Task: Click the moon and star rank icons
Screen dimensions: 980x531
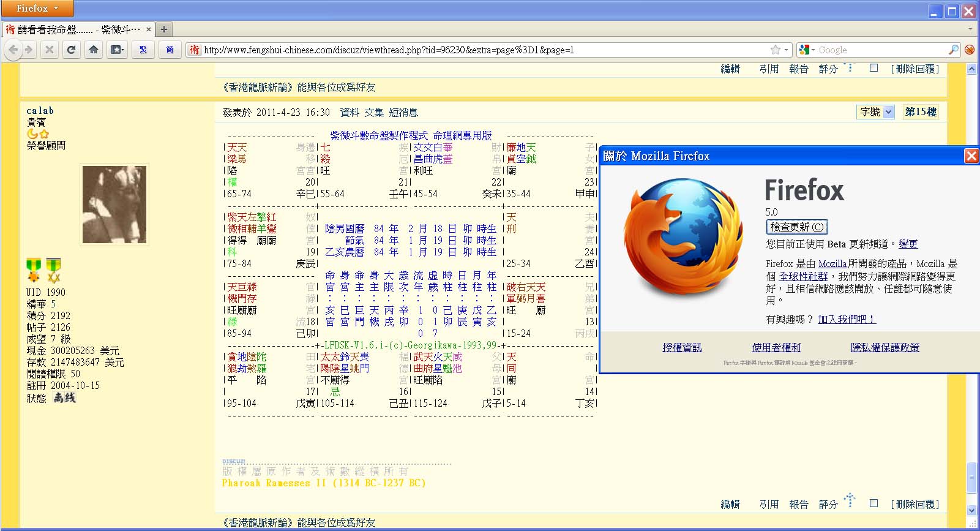Action: point(37,134)
